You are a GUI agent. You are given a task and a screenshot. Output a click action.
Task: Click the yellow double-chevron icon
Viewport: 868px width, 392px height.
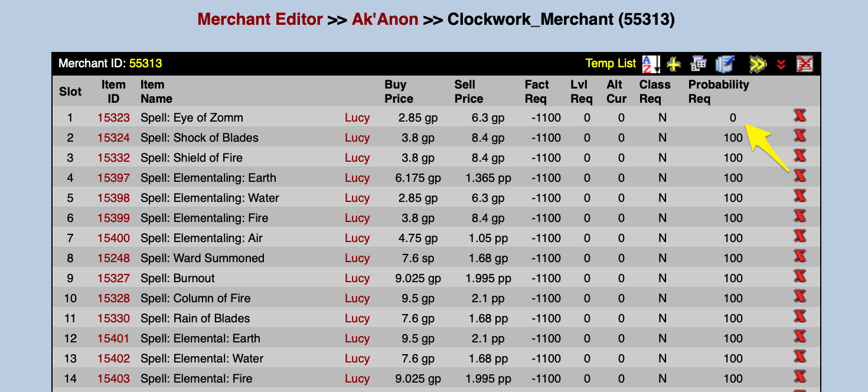(x=757, y=64)
